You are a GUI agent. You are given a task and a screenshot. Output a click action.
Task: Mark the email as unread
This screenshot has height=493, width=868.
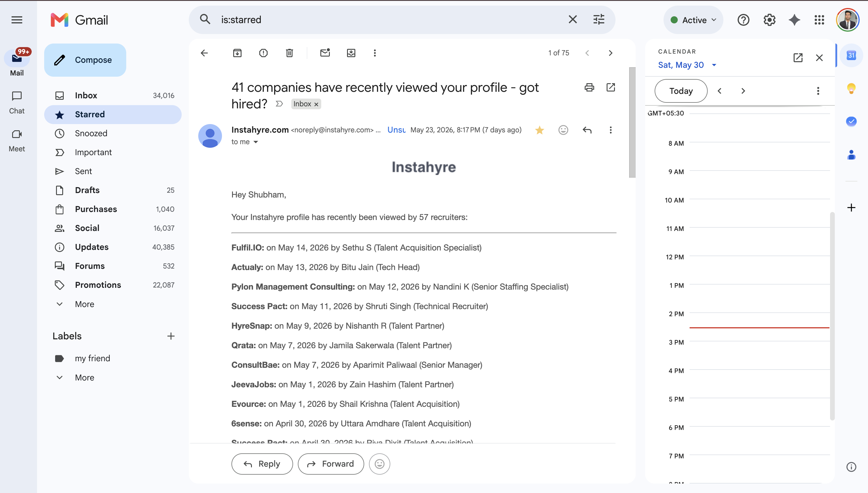[325, 53]
